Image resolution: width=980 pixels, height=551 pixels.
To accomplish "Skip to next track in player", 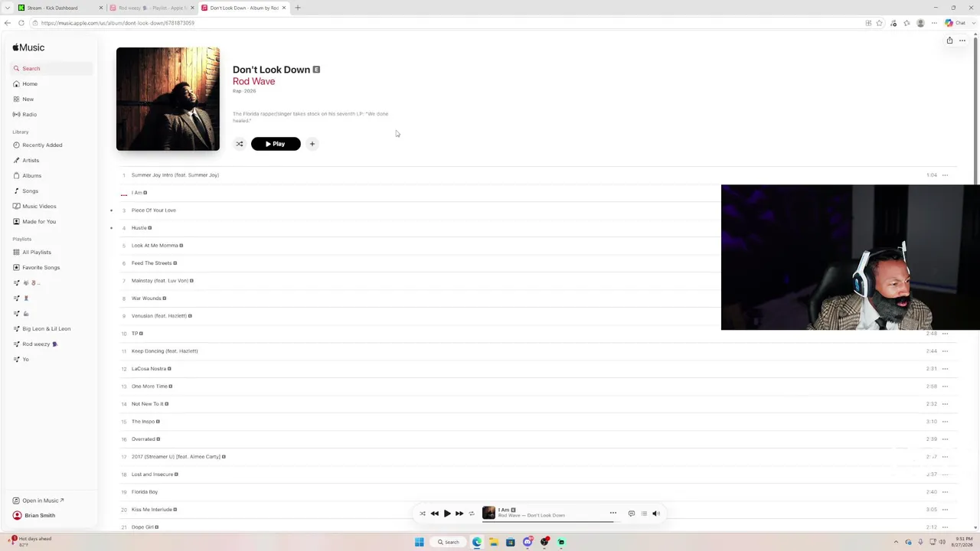I will click(x=459, y=514).
